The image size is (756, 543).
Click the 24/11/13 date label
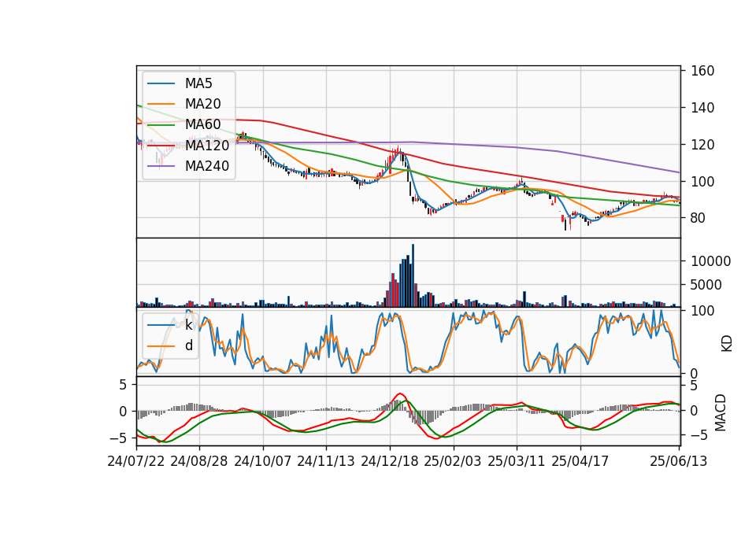[x=326, y=461]
